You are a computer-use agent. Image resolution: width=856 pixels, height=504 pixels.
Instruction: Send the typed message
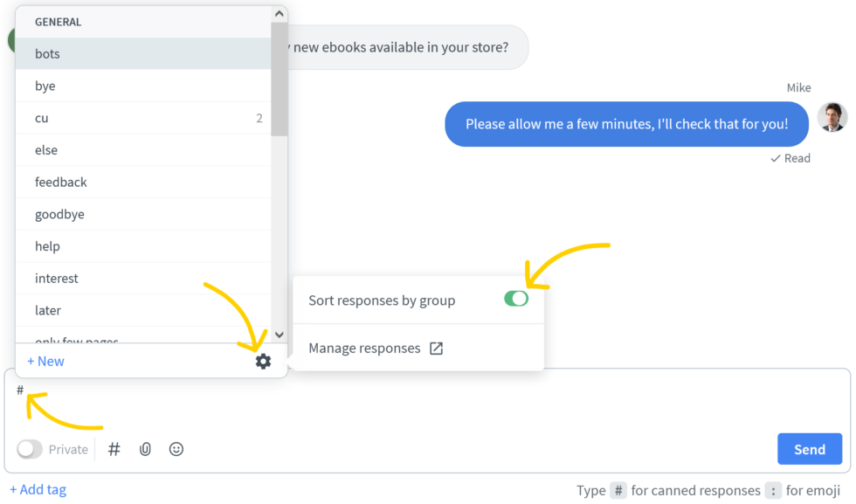tap(809, 448)
